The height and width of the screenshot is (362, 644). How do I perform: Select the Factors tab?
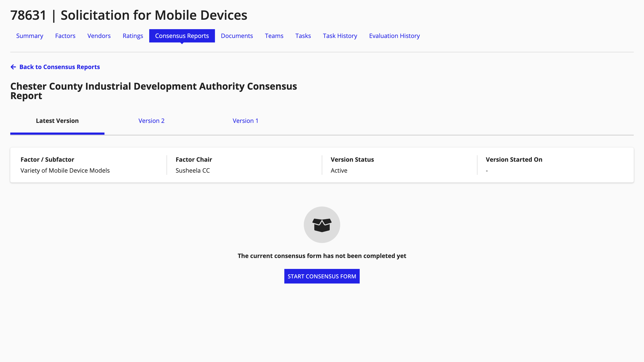click(x=65, y=35)
